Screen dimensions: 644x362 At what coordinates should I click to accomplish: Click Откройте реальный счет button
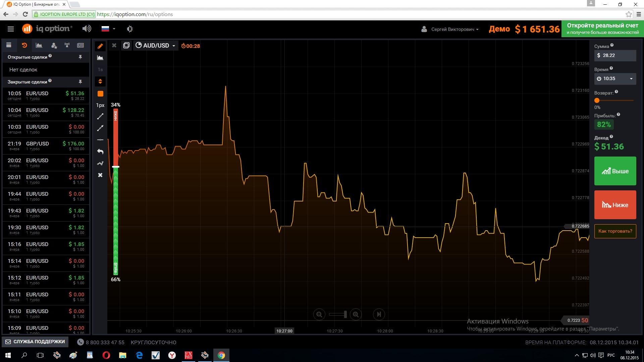pos(602,29)
